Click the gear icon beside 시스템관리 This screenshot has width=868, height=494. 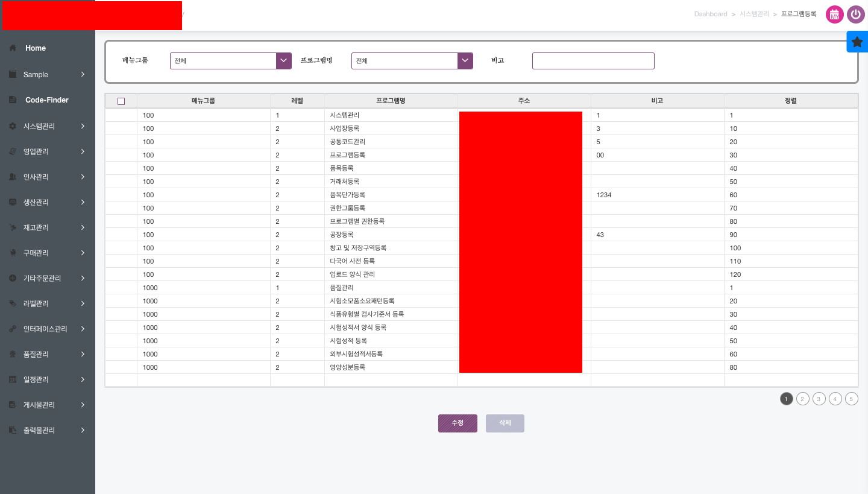pos(13,127)
